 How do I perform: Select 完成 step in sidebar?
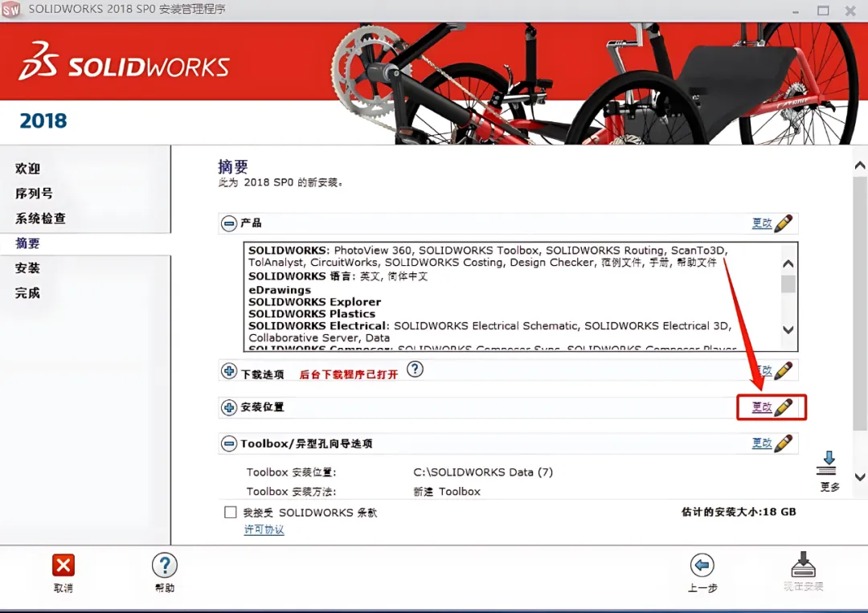point(27,293)
